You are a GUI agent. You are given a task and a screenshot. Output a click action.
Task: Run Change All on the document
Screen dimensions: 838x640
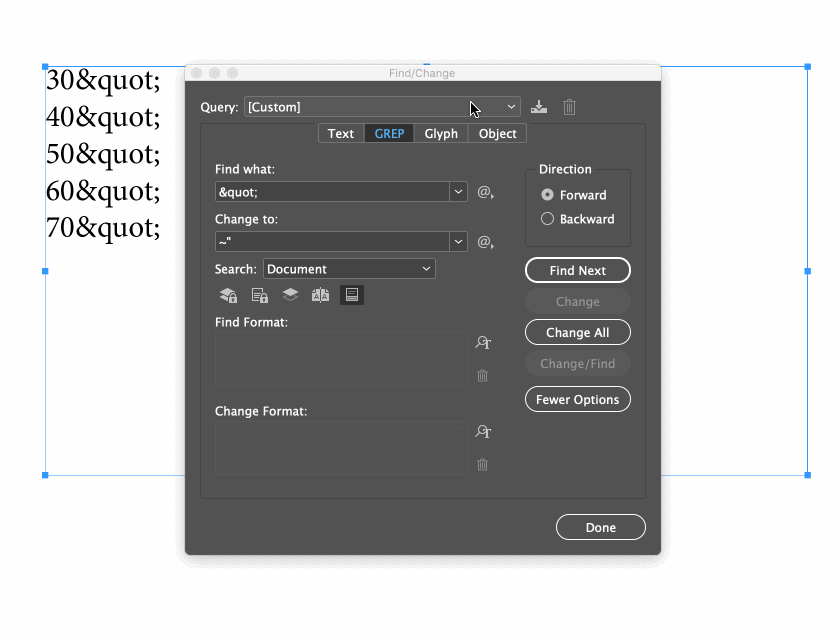[x=577, y=332]
